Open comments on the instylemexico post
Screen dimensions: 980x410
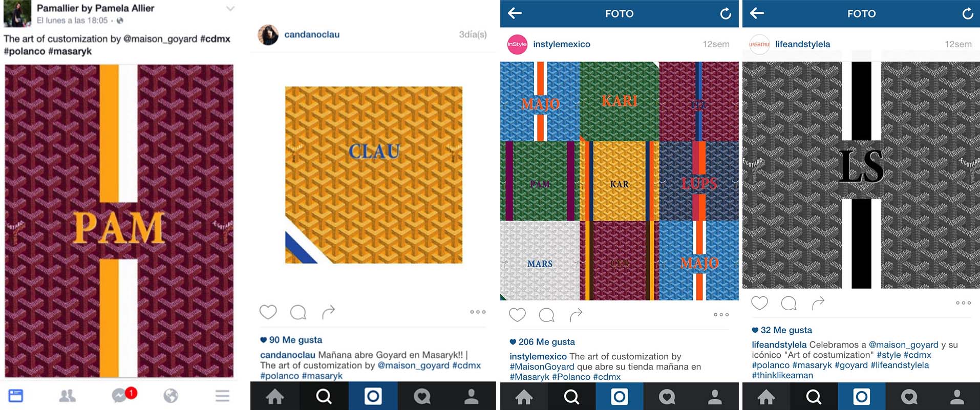click(x=546, y=315)
